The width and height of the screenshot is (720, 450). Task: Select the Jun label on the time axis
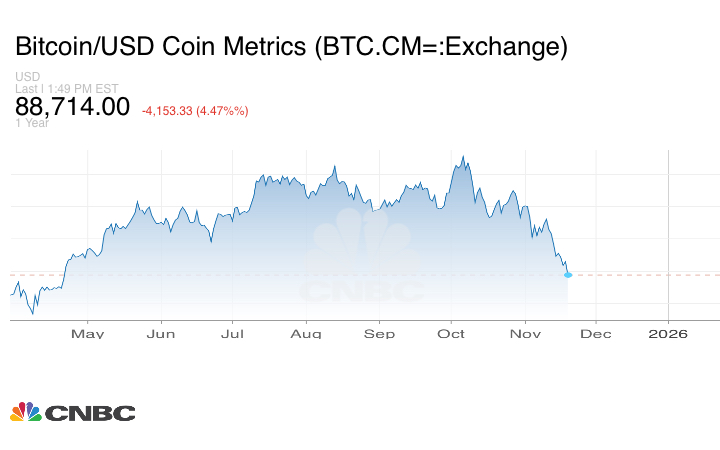tap(161, 334)
